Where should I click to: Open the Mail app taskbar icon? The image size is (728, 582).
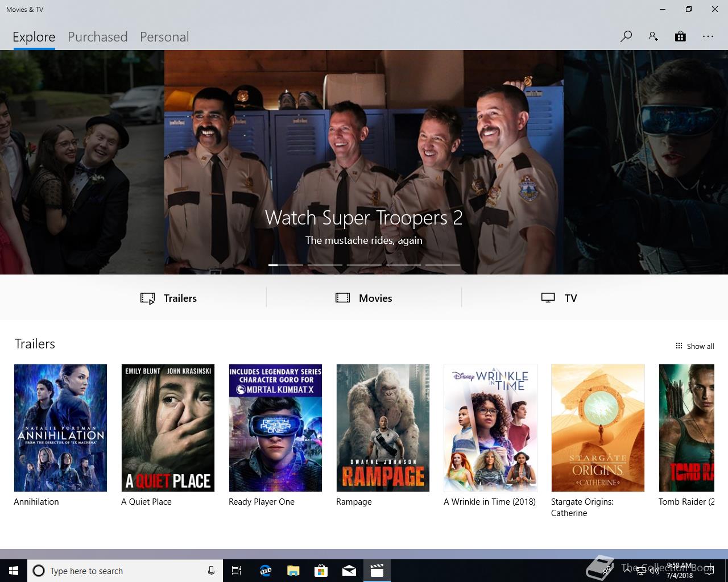[x=349, y=571]
